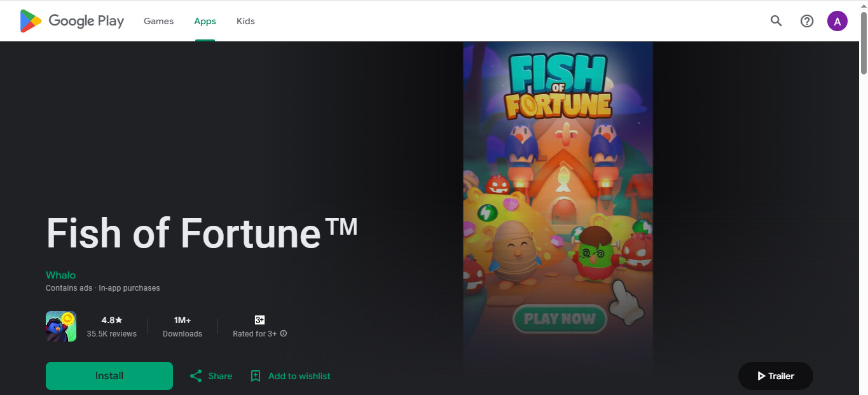868x395 pixels.
Task: Open search with the magnifier icon
Action: tap(776, 21)
